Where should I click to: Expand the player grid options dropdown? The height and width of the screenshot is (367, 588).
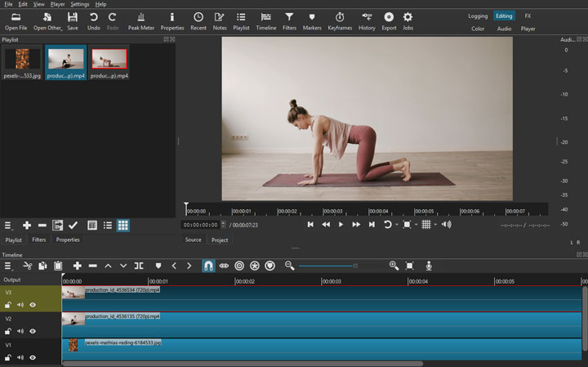tap(436, 225)
